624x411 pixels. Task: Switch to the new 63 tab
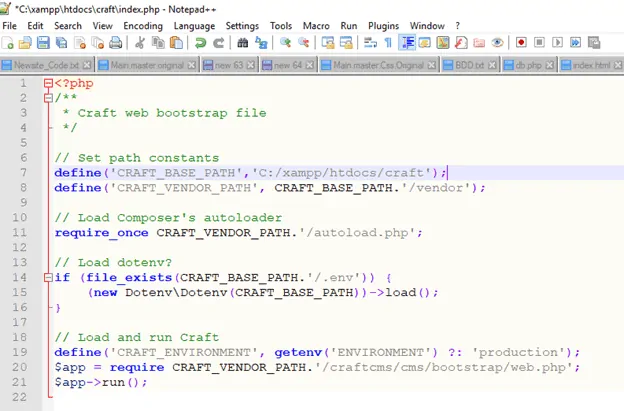[228, 65]
